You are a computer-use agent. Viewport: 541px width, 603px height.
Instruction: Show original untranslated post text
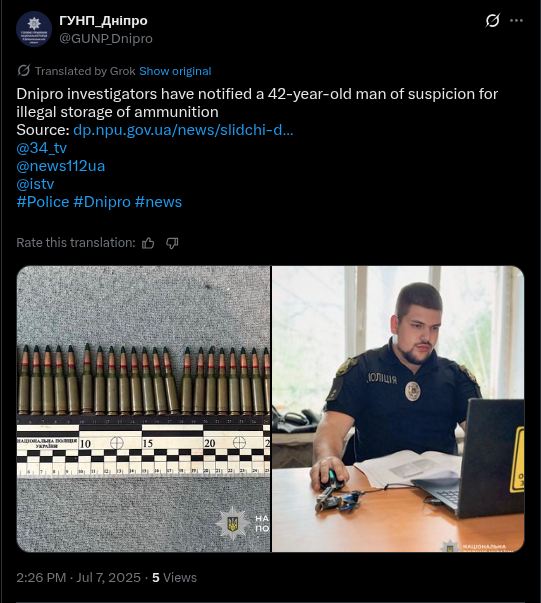[175, 71]
